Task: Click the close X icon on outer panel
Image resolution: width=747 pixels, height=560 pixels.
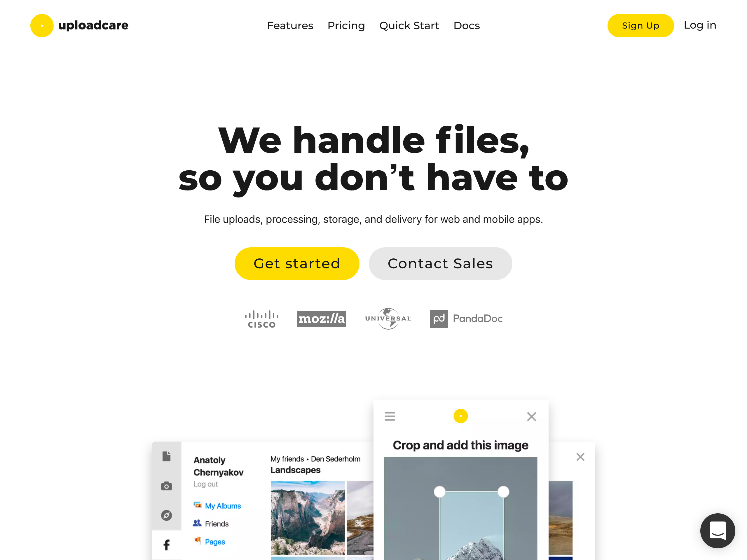Action: point(581,456)
